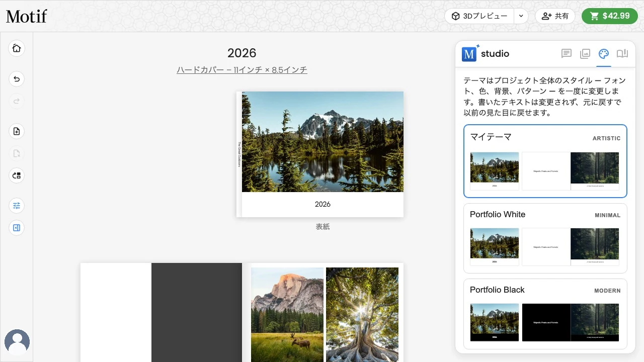Click the cover spine text
644x362 pixels.
[239, 154]
